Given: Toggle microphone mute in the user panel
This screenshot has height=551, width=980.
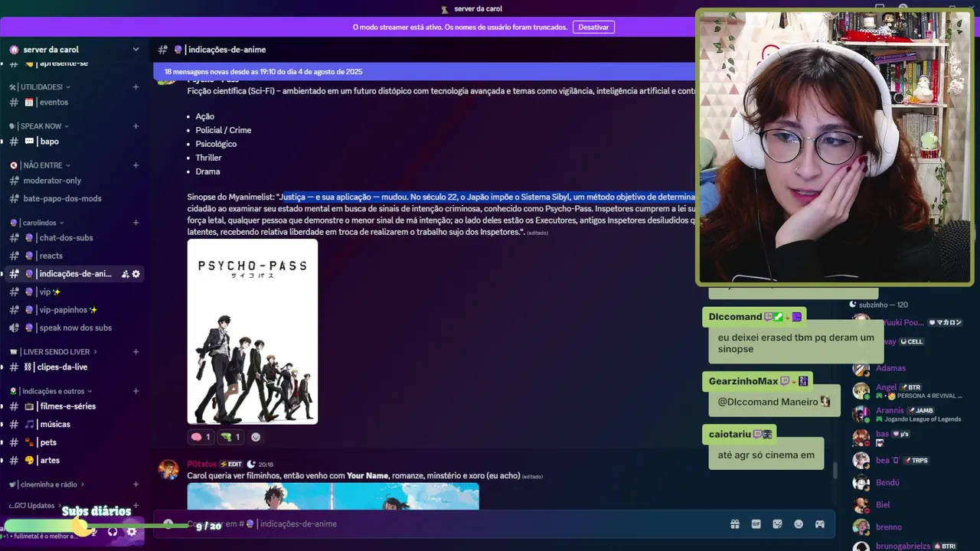Looking at the screenshot, I should (x=93, y=531).
